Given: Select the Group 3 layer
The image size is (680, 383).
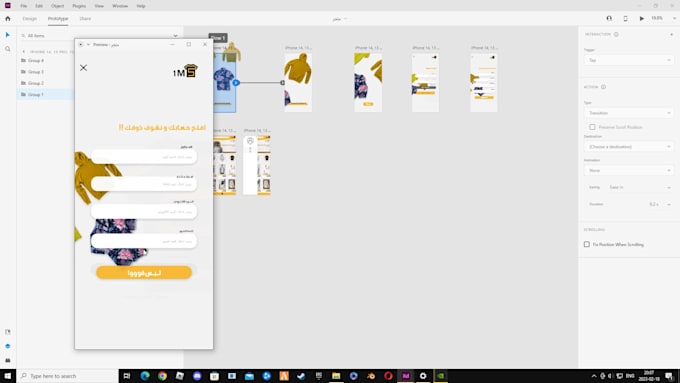Looking at the screenshot, I should point(36,72).
